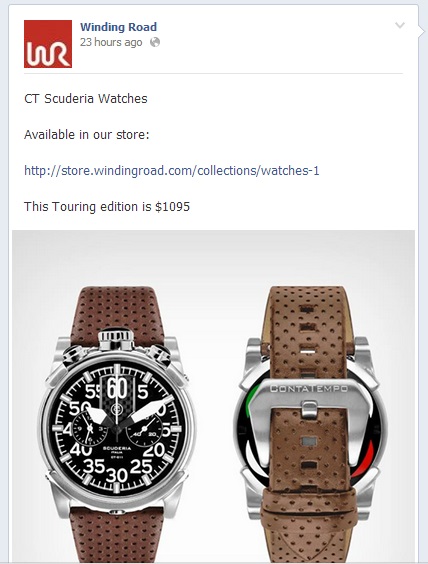Click the CONTATEMPO engraved buckle
Image resolution: width=428 pixels, height=564 pixels.
coord(309,388)
